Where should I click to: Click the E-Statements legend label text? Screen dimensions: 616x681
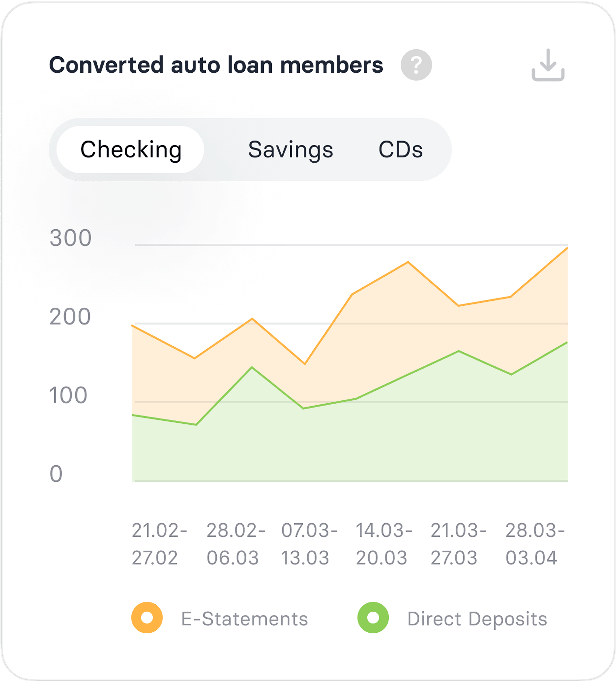point(244,619)
